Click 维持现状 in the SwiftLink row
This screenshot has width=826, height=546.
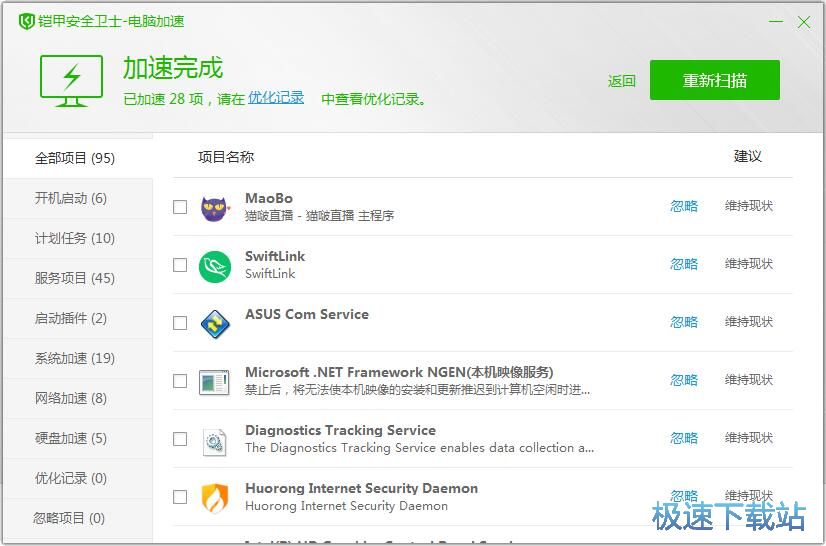click(749, 264)
